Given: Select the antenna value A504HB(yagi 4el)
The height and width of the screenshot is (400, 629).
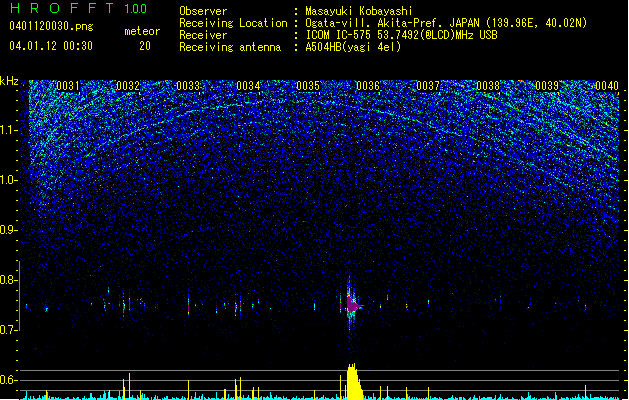Looking at the screenshot, I should point(353,47).
